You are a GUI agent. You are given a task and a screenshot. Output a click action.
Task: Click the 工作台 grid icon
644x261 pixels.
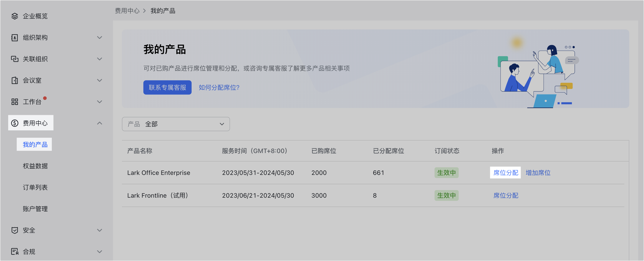[15, 102]
